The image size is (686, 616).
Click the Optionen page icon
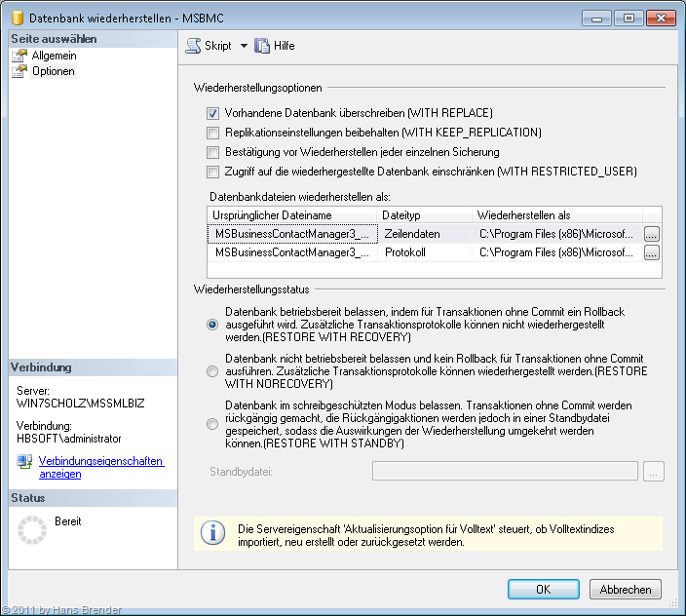click(19, 71)
